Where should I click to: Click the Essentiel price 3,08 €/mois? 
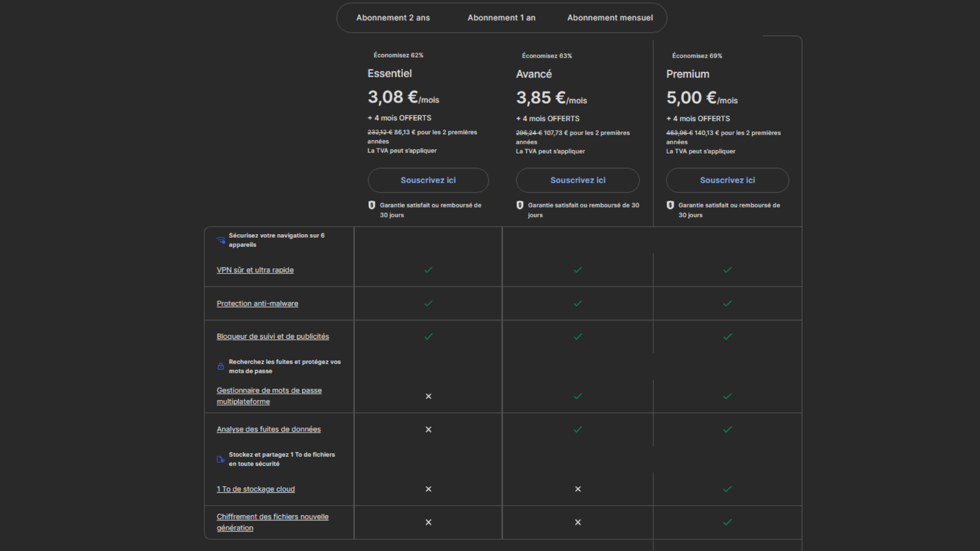[403, 97]
